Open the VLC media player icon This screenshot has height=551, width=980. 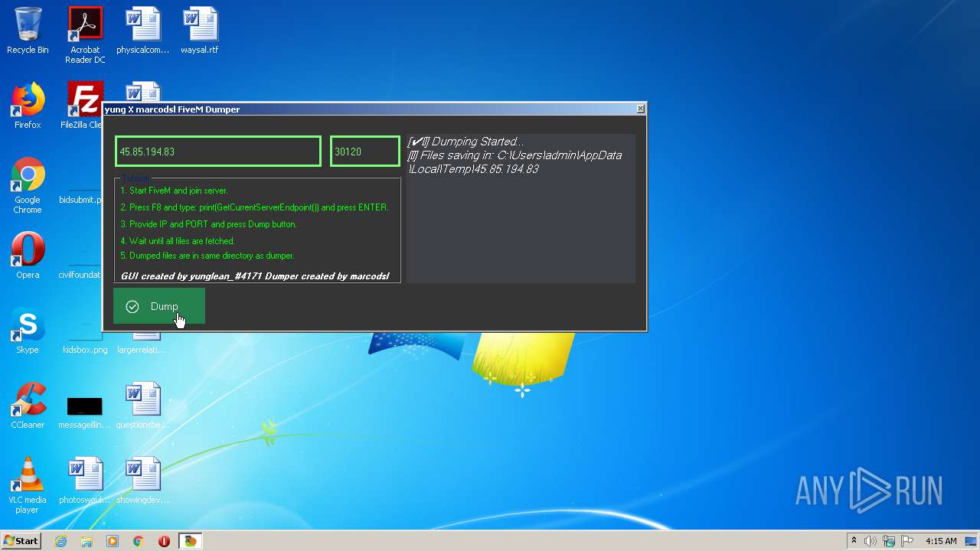28,485
